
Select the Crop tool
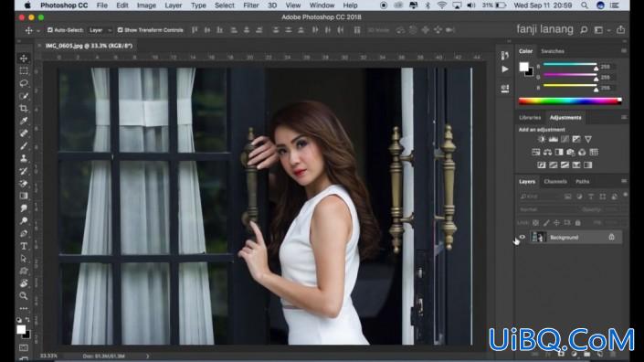coord(24,108)
